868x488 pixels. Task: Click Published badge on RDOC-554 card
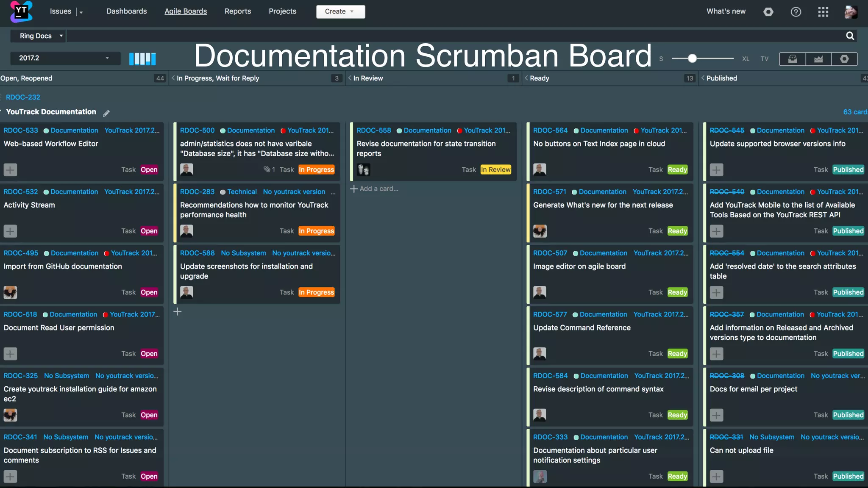848,292
